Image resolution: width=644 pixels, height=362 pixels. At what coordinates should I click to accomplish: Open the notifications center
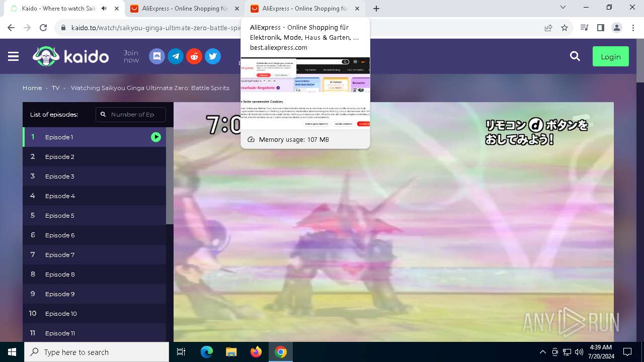627,352
